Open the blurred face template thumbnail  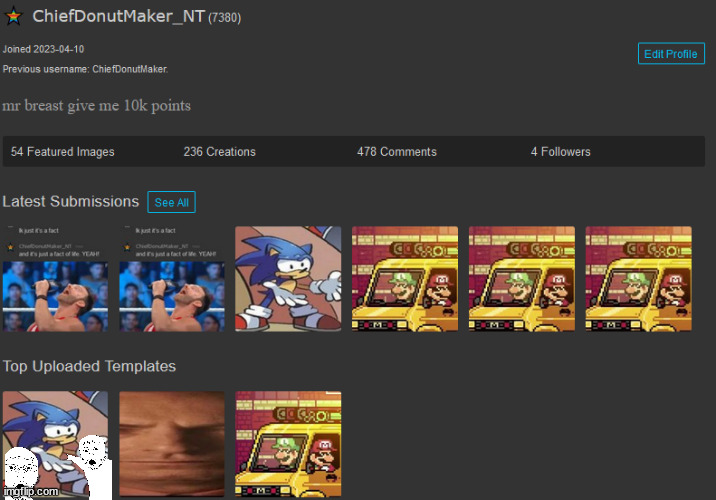(x=172, y=444)
